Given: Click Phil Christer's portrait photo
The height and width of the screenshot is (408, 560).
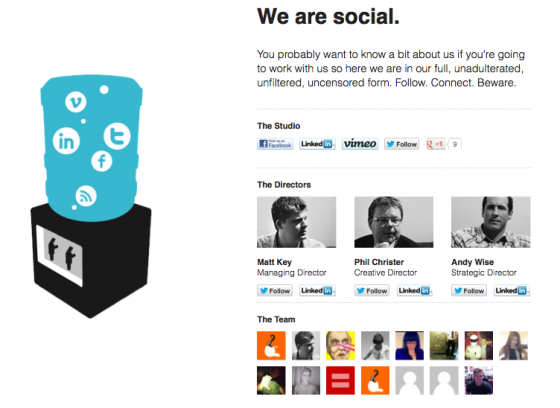Looking at the screenshot, I should (x=394, y=222).
